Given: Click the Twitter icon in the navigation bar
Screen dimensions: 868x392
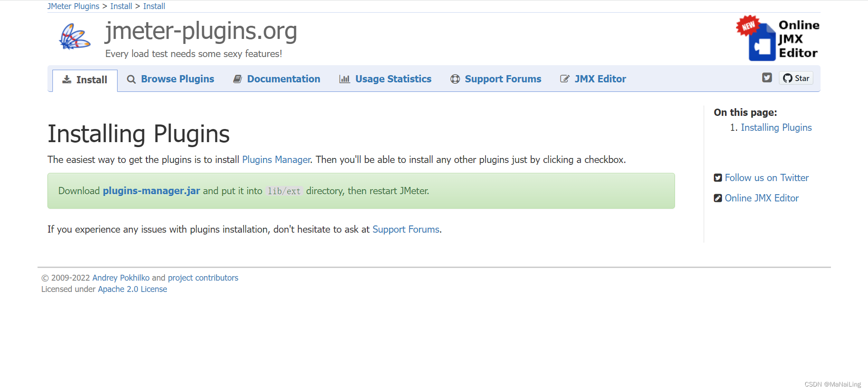Looking at the screenshot, I should 767,77.
